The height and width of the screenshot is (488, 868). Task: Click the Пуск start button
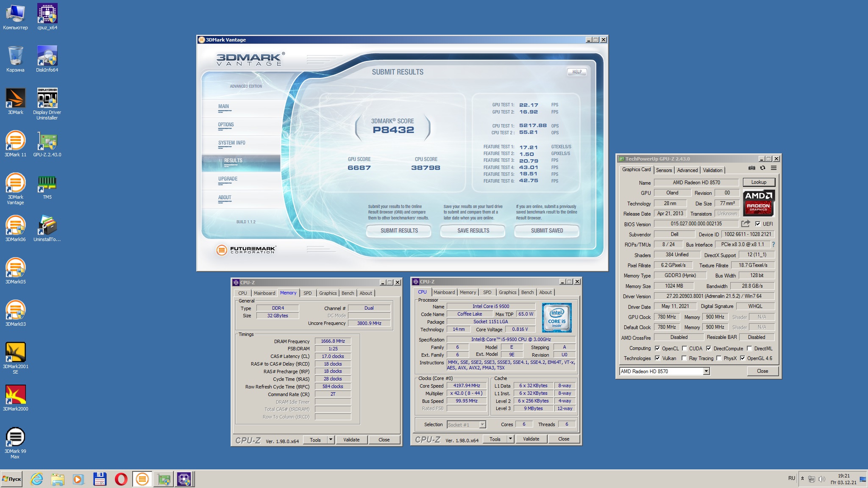(11, 479)
